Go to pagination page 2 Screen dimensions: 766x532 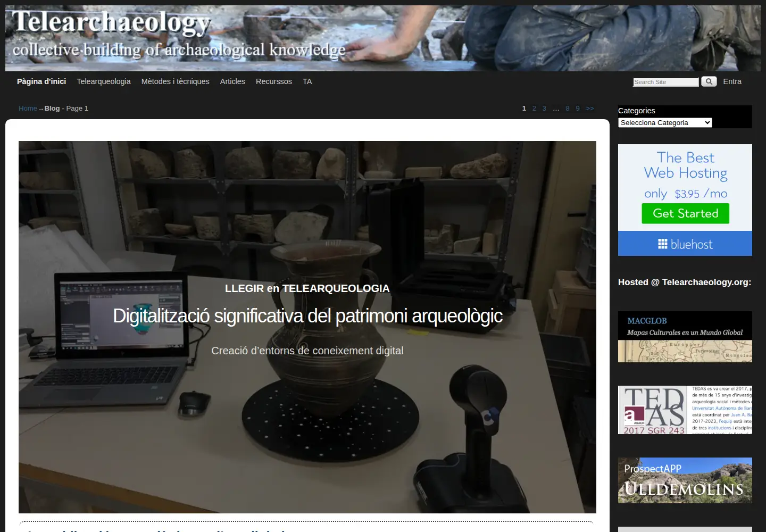534,109
